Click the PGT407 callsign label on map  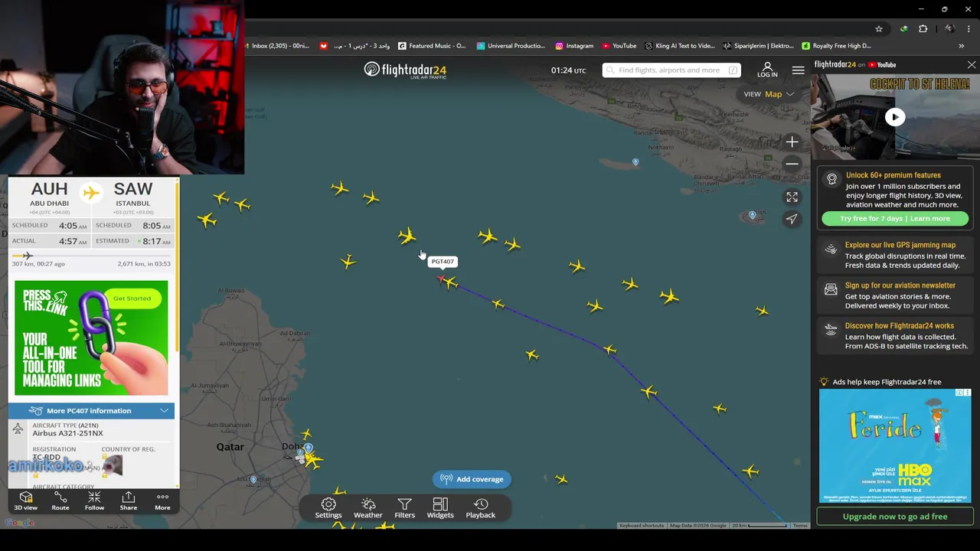pos(443,262)
